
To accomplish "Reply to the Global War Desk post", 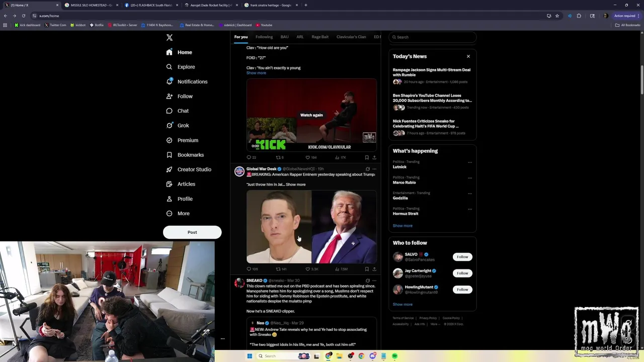I will [x=252, y=269].
